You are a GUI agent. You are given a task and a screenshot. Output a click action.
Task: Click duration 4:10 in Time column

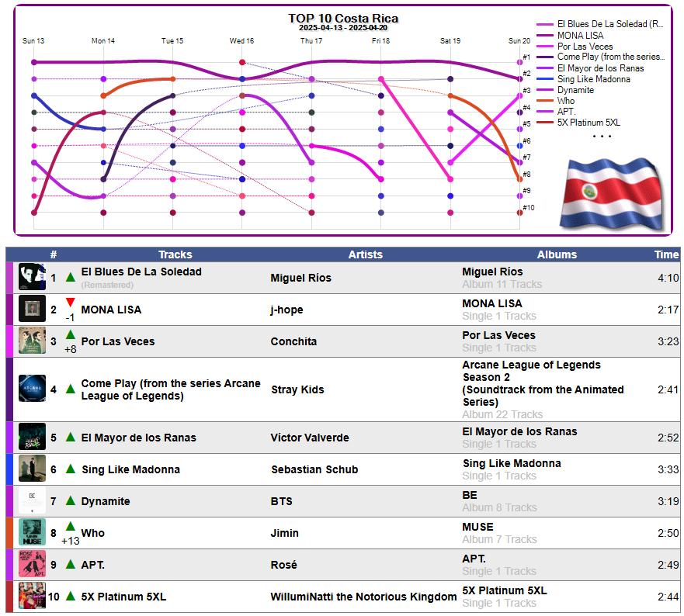[x=668, y=278]
